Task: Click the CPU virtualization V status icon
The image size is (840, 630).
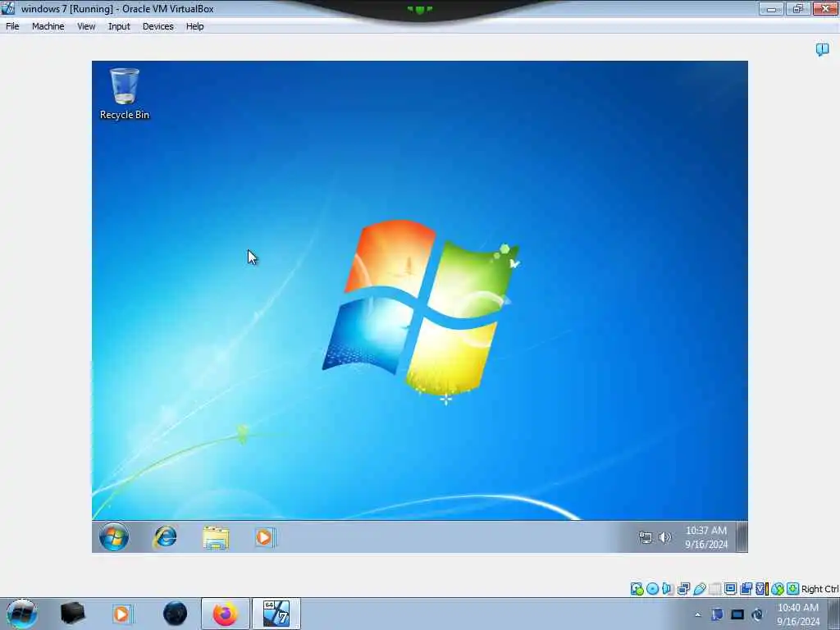Action: pos(761,589)
